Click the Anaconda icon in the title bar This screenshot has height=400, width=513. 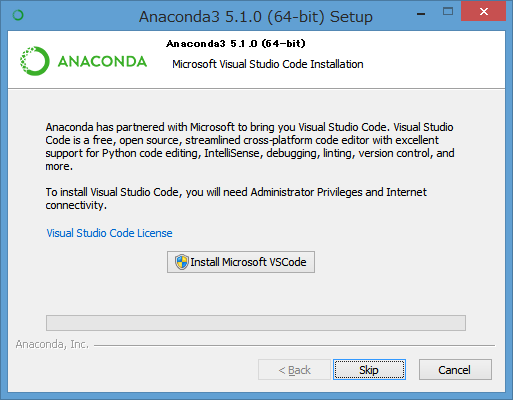[18, 15]
